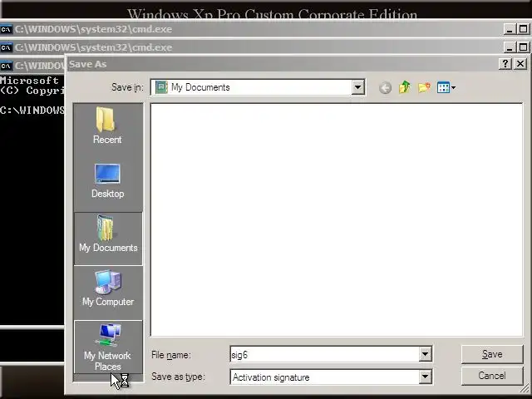Click the Save in label
The image size is (532, 399).
point(127,87)
